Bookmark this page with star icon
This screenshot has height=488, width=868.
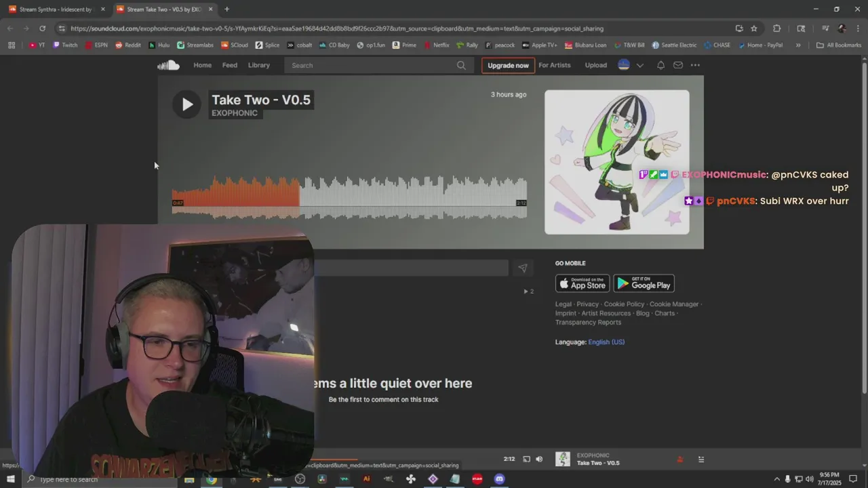click(x=753, y=28)
